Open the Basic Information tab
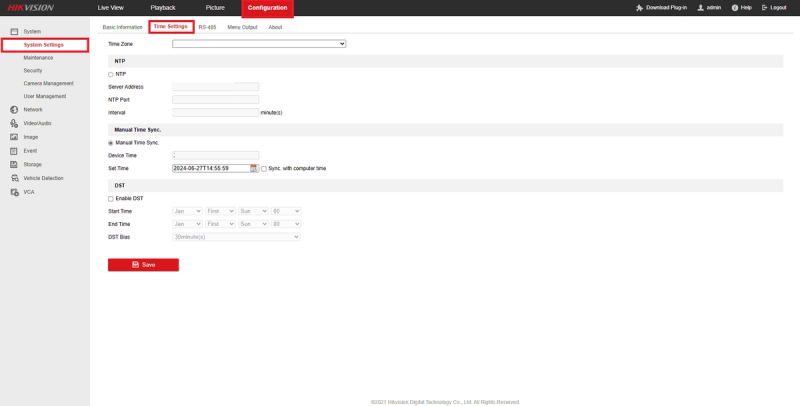 (x=122, y=28)
